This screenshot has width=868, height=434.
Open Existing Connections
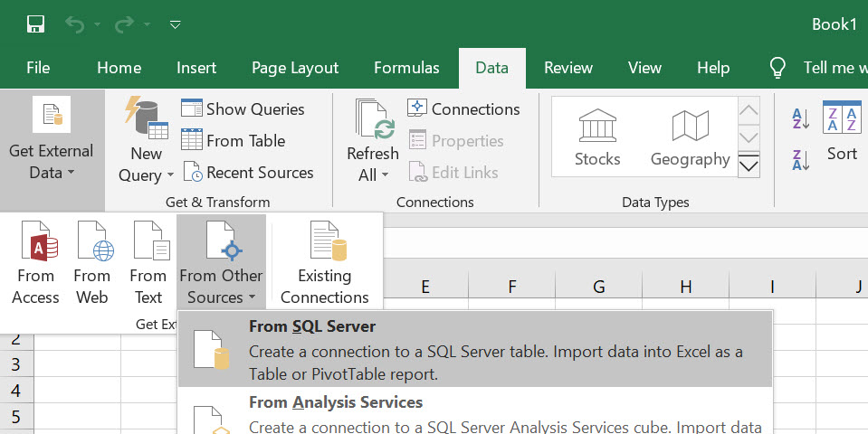tap(324, 262)
